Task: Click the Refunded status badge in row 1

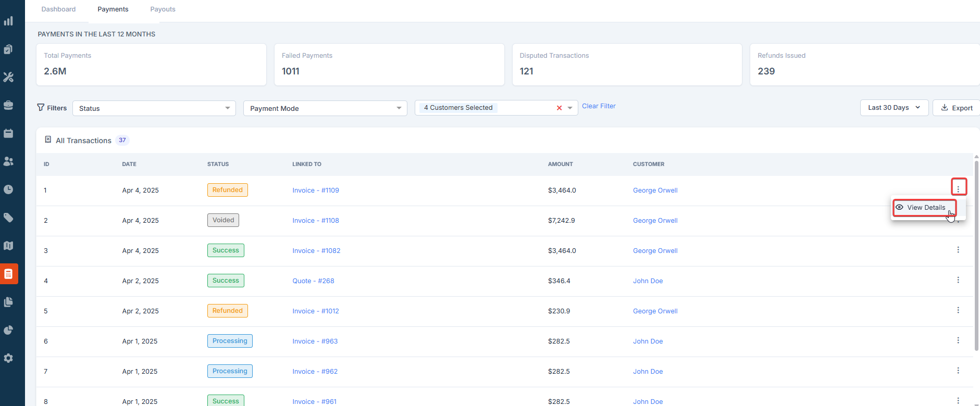Action: tap(228, 190)
